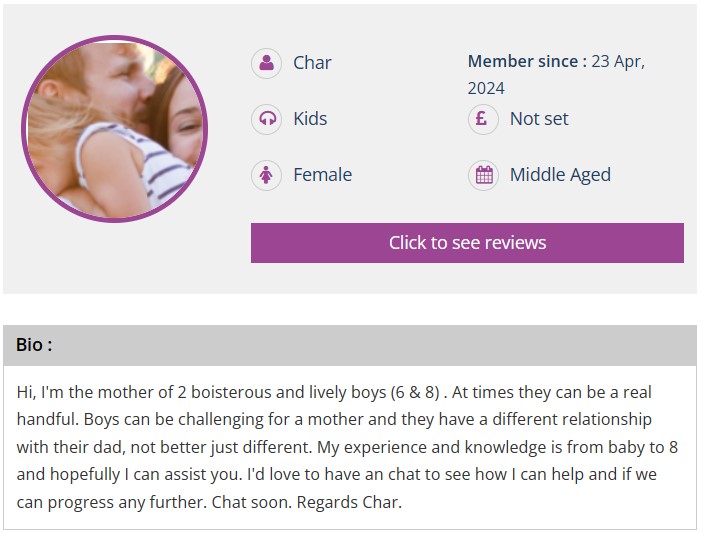
Task: Click the female figure icon
Action: [266, 175]
